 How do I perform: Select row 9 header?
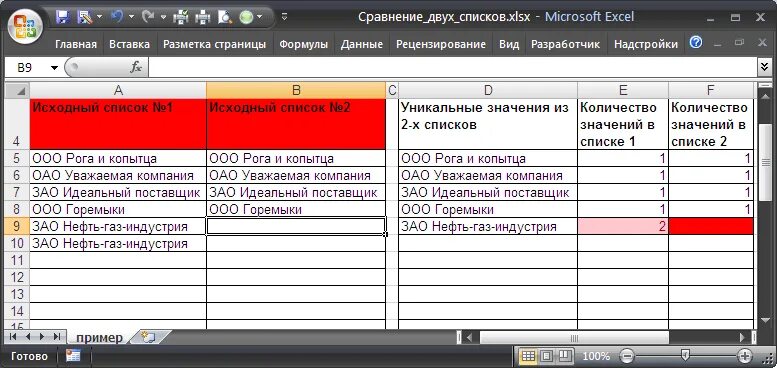pyautogui.click(x=17, y=226)
